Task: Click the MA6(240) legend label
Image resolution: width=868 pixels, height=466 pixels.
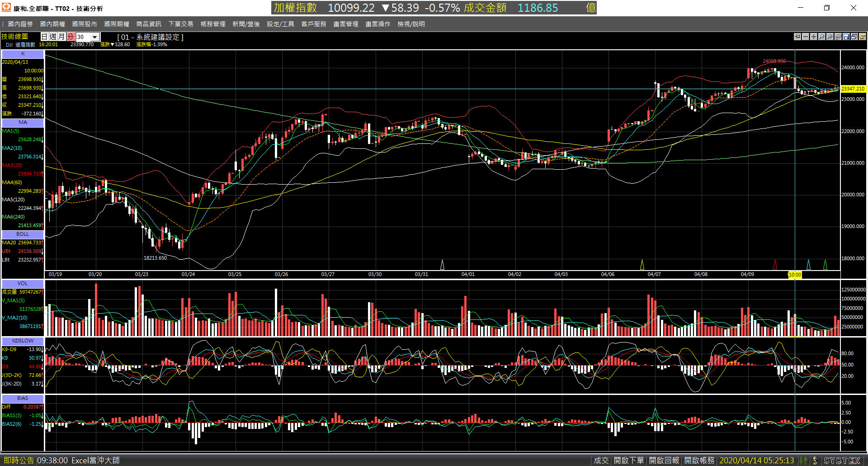Action: tap(13, 217)
